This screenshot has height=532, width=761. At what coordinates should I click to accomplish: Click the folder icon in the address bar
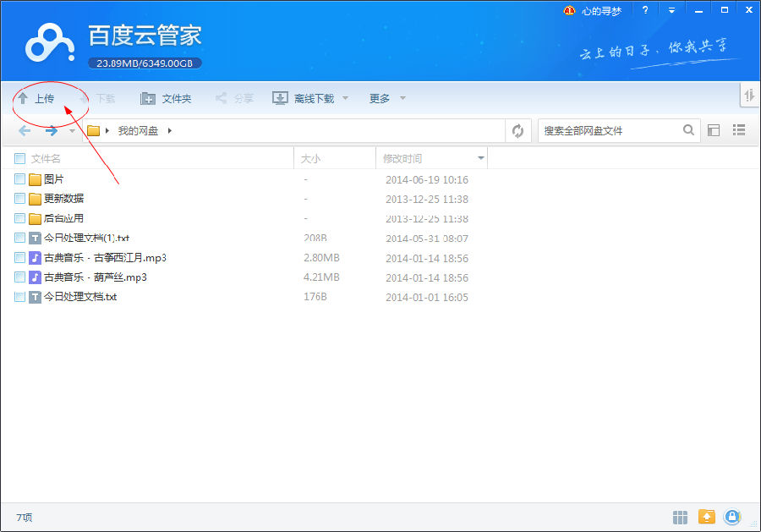pyautogui.click(x=93, y=130)
